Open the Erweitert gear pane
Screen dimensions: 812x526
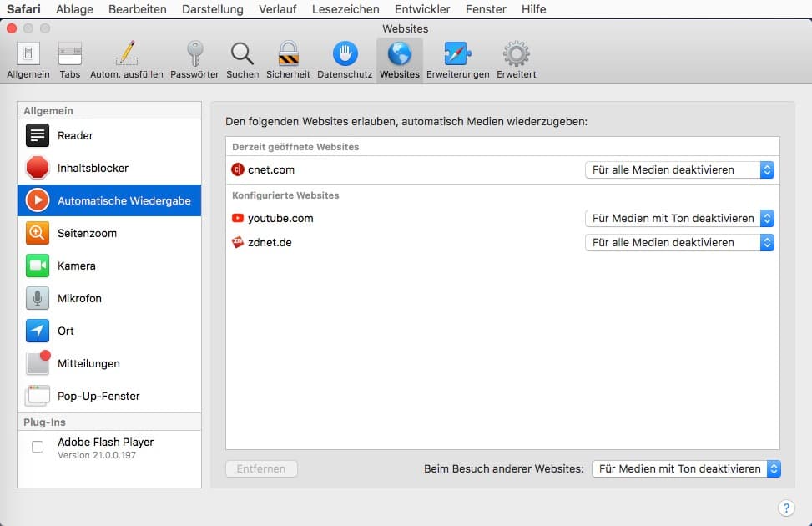coord(516,60)
